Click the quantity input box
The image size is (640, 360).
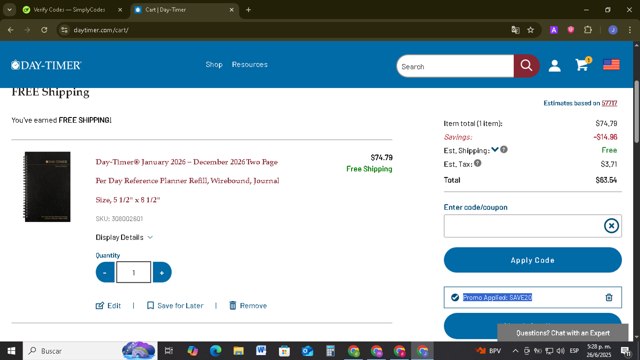[133, 272]
